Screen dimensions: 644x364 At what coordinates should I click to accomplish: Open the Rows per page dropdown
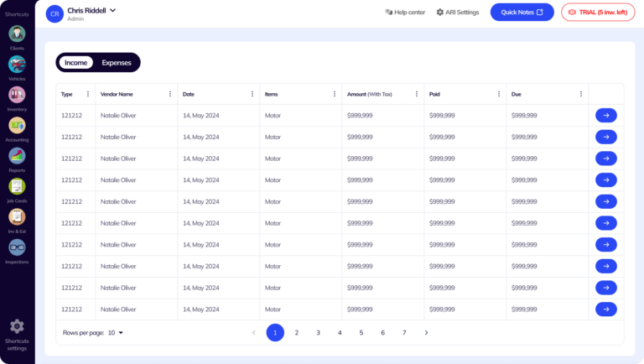[116, 333]
